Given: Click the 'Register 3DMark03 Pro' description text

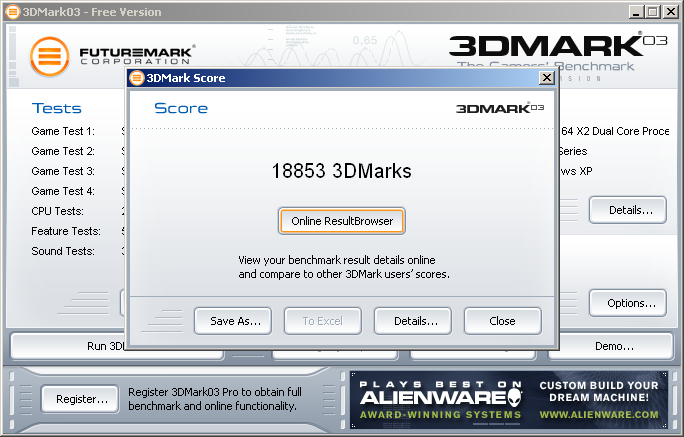Looking at the screenshot, I should tap(215, 399).
